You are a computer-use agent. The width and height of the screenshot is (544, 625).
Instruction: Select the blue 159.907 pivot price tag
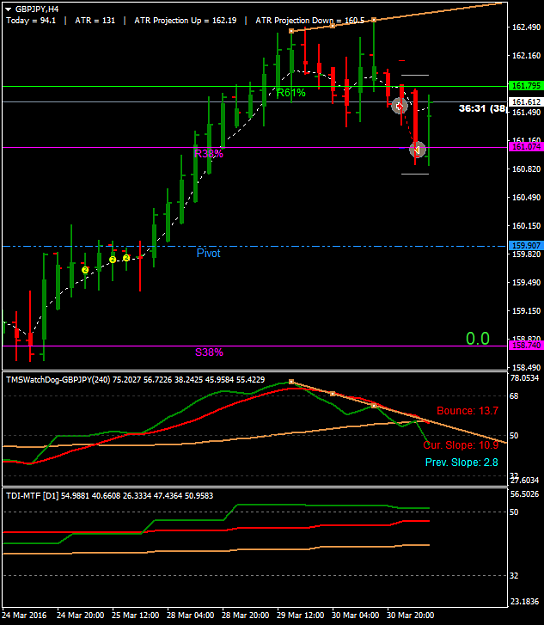coord(526,246)
